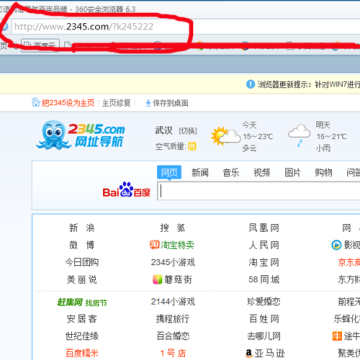Viewport: 360px width, 360px height.
Task: Click the blue play icon before 影视
Action: coord(336,245)
